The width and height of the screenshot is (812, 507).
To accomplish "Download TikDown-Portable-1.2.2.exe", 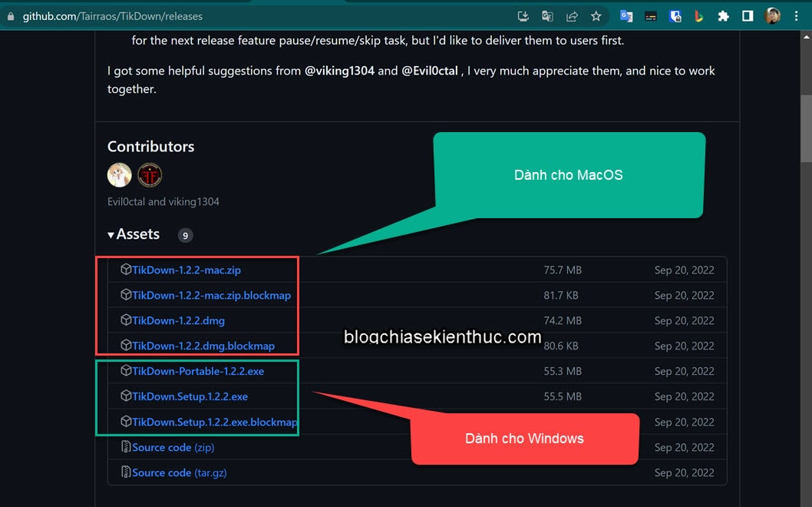I will [198, 372].
